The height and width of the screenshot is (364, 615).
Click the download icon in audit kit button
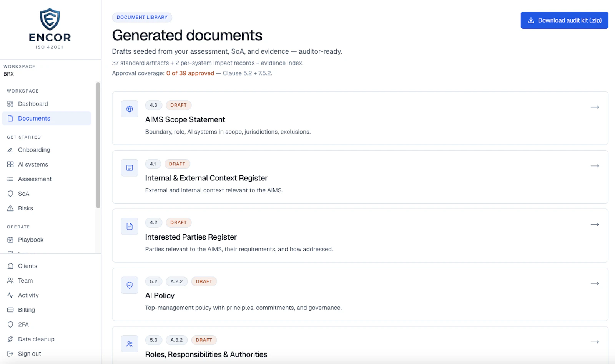[x=531, y=20]
